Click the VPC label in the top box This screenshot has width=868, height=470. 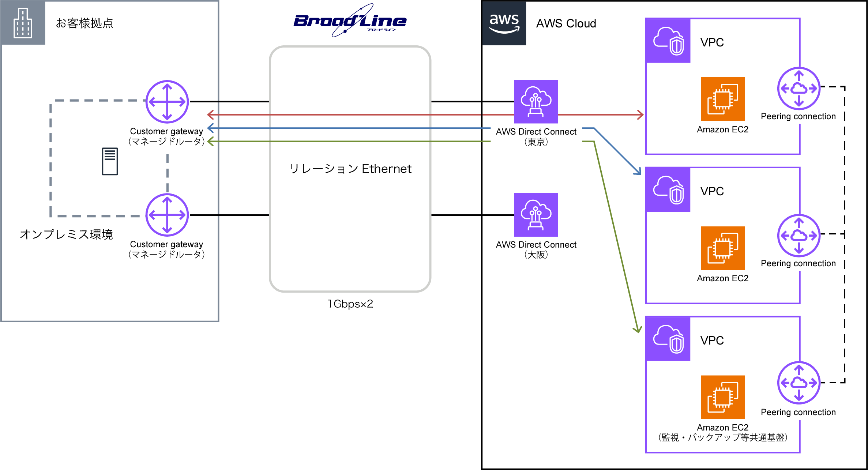click(x=712, y=42)
